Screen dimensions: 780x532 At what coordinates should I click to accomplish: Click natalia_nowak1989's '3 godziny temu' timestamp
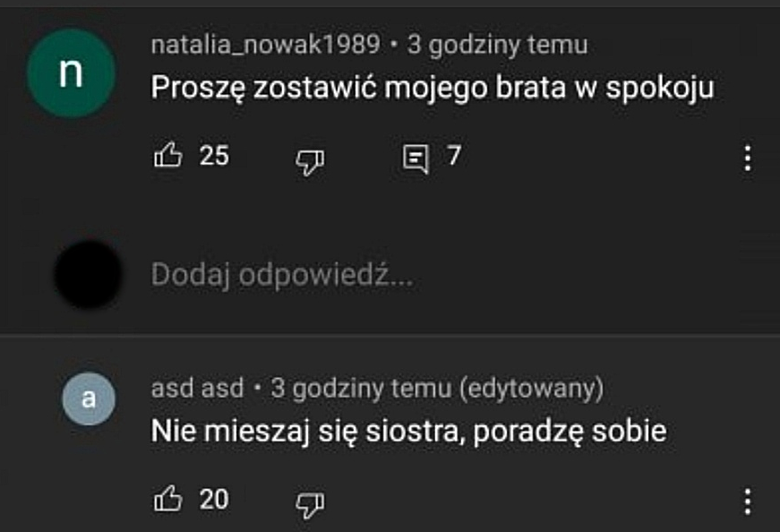pyautogui.click(x=498, y=44)
